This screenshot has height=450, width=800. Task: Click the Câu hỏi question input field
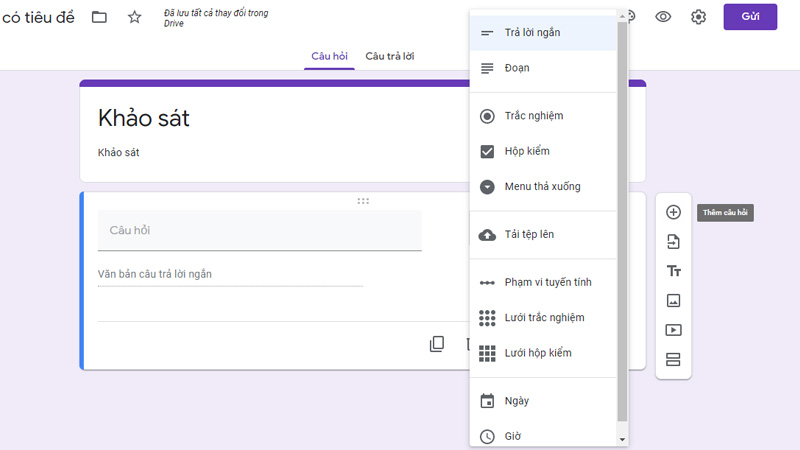click(x=260, y=230)
